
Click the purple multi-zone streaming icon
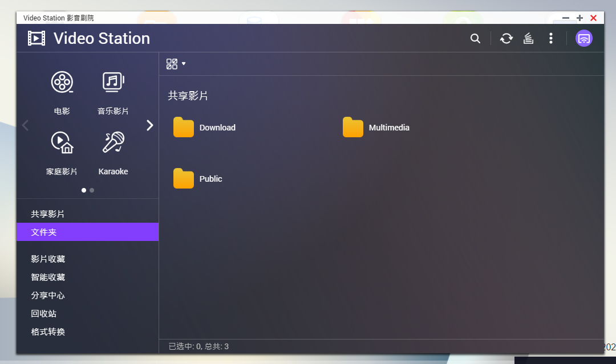584,38
